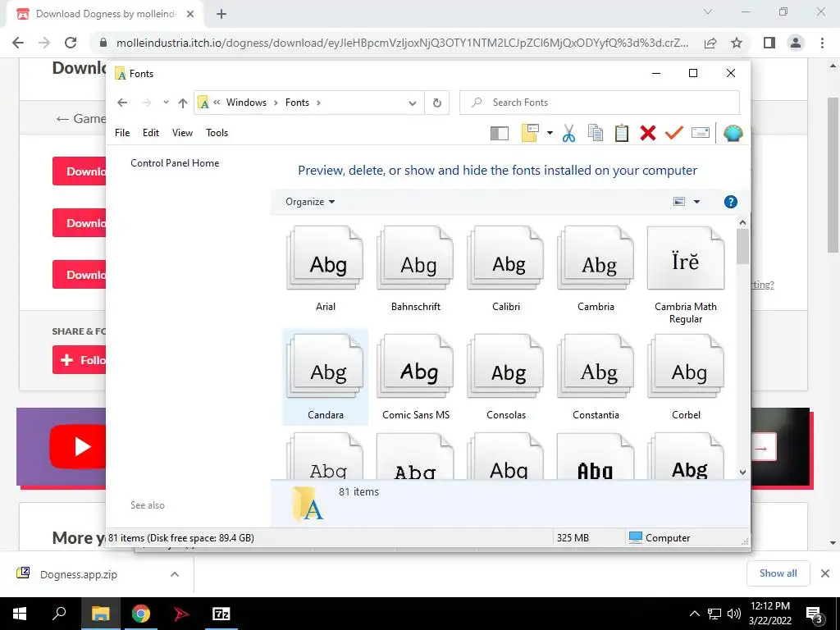Click the File Explorer taskbar icon
This screenshot has height=630, width=840.
click(x=101, y=614)
